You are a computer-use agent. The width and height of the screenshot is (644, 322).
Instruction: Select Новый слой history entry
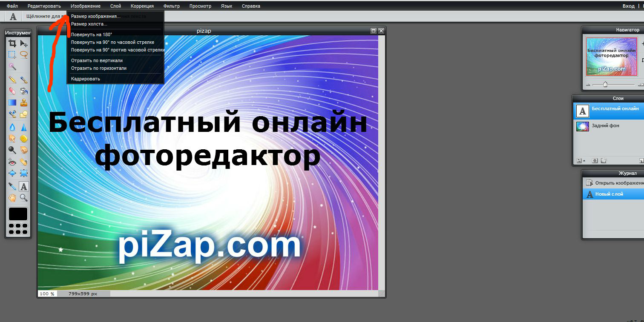pos(613,194)
